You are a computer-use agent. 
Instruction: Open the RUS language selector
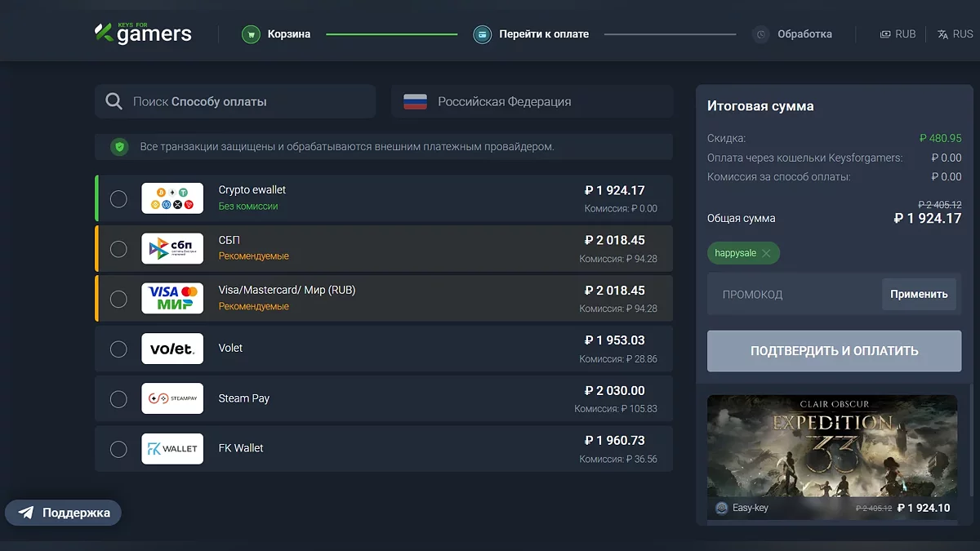pos(955,34)
